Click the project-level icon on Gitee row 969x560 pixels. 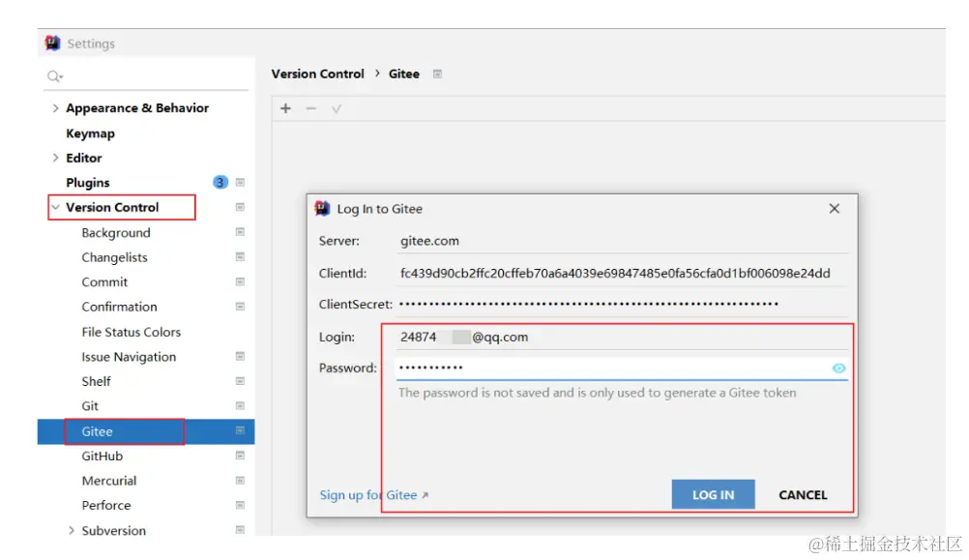241,430
